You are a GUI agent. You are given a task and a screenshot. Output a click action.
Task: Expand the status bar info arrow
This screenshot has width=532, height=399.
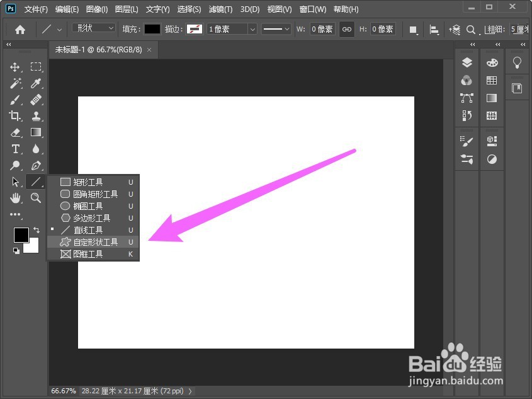point(190,391)
